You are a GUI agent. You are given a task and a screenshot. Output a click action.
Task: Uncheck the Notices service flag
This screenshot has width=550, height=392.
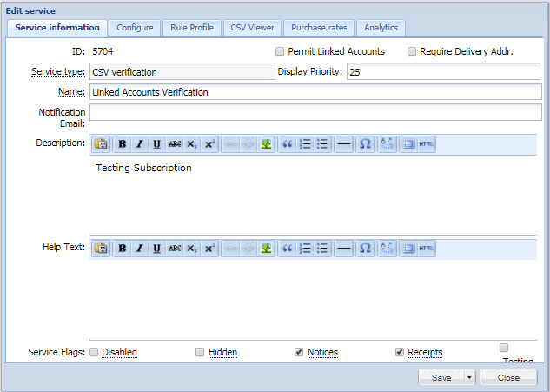coord(299,352)
